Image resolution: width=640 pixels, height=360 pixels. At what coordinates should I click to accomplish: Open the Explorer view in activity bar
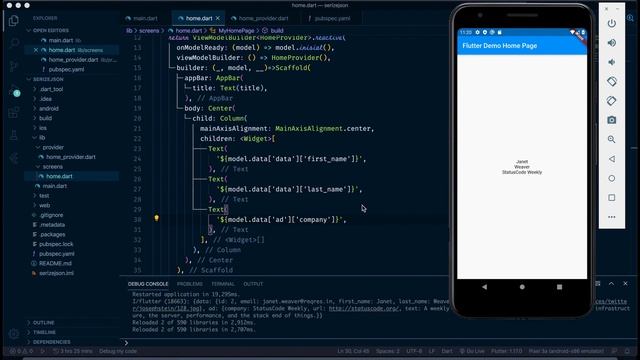(x=13, y=20)
